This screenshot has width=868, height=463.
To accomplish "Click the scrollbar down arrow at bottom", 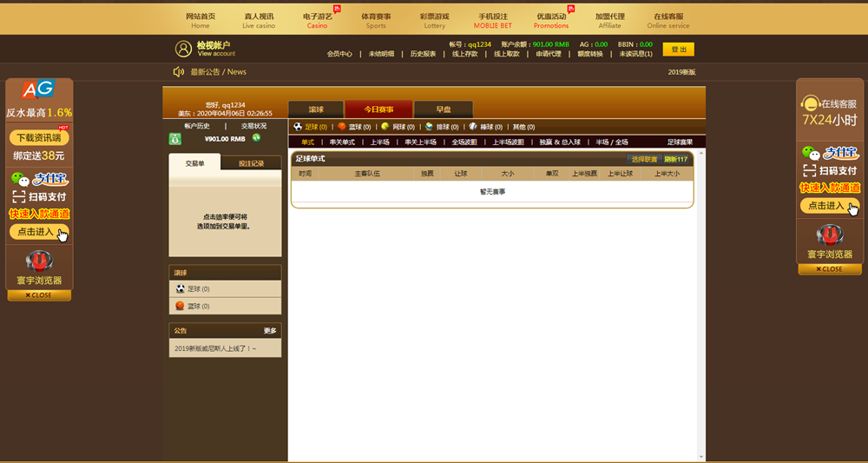I will click(x=701, y=457).
